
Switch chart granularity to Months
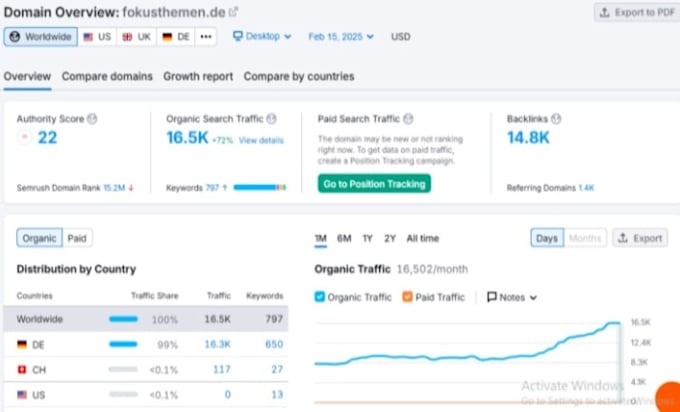[x=585, y=238]
